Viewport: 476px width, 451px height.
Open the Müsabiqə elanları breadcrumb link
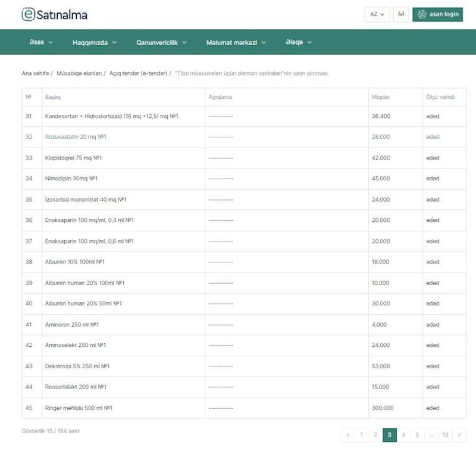[79, 73]
